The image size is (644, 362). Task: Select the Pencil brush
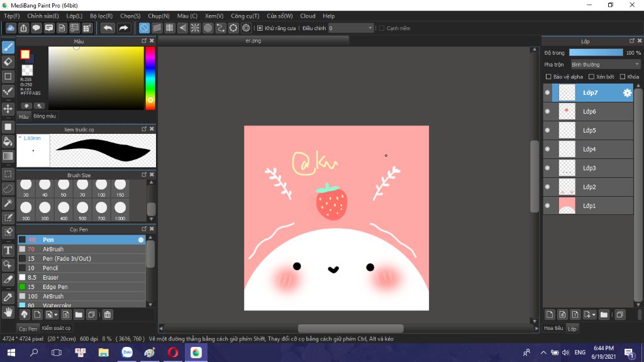pos(81,268)
